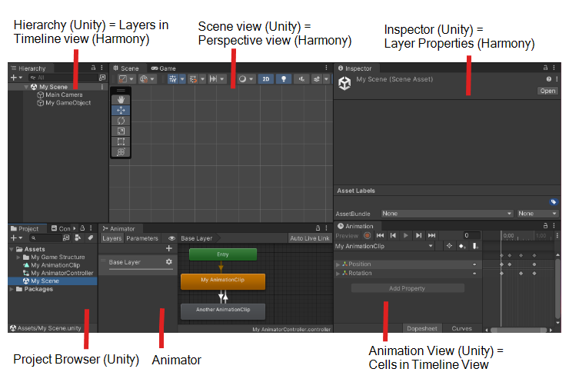Click Base Layer breadcrumb in Animator
The image size is (569, 392).
(197, 238)
